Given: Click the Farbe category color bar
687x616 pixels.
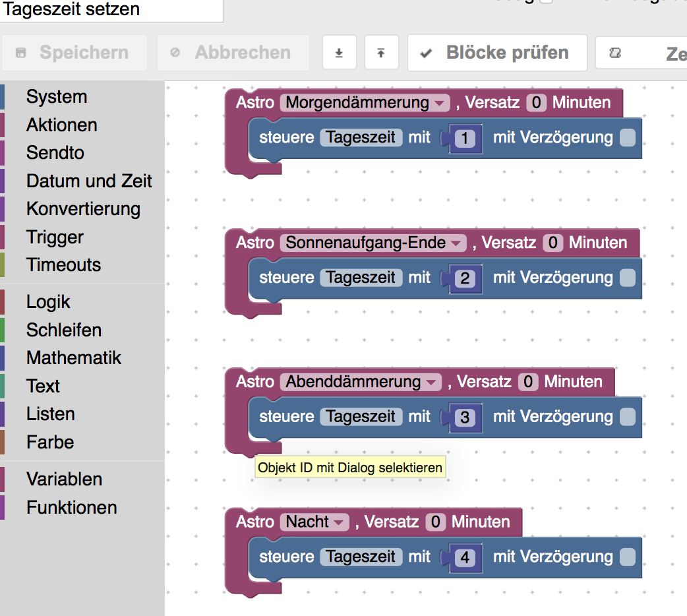Looking at the screenshot, I should coord(2,442).
